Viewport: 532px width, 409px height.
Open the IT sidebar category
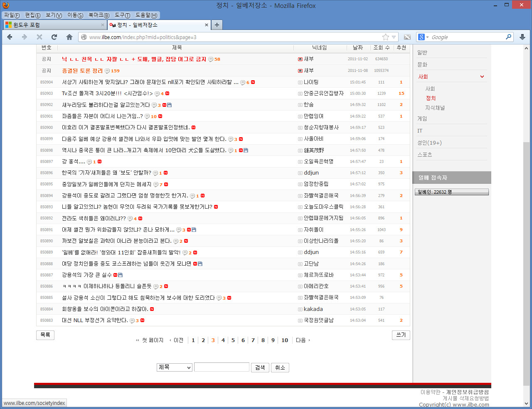420,131
